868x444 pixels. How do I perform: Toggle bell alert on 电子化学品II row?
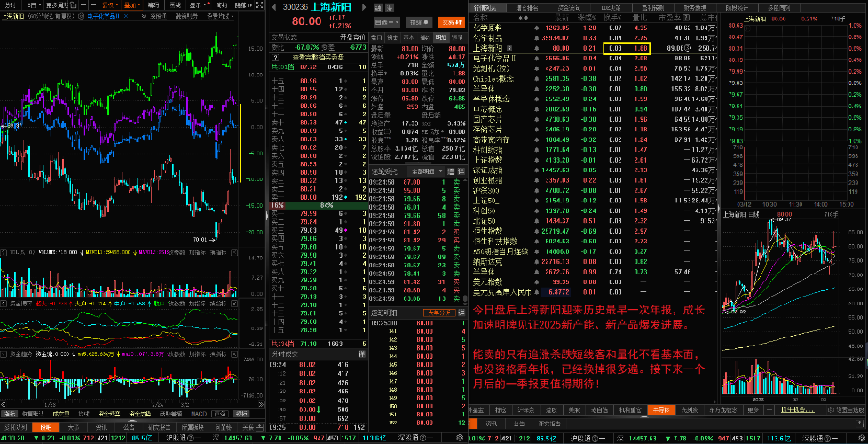tap(536, 59)
